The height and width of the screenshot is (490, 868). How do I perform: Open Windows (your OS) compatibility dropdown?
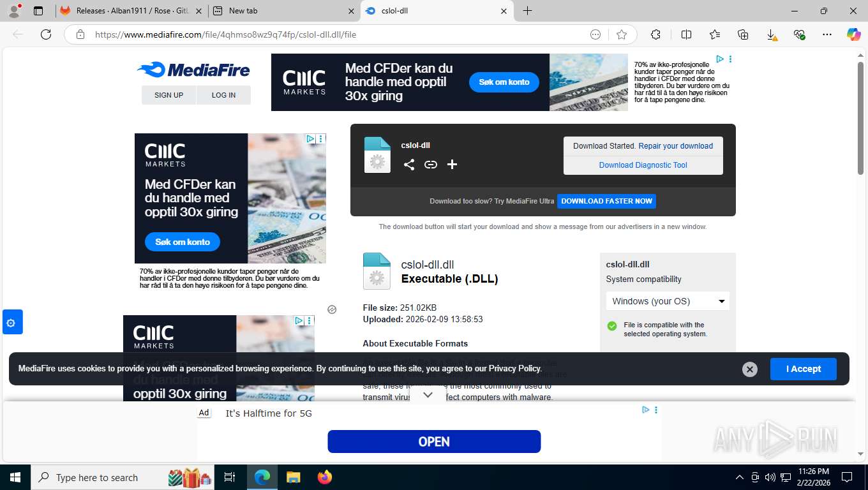[668, 301]
